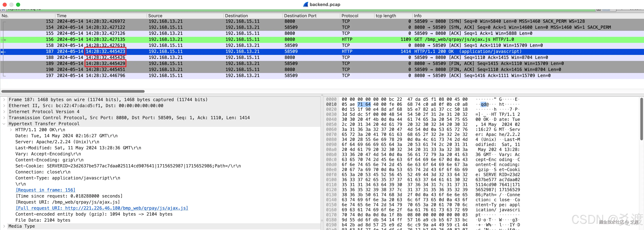
Task: Open the Request in frame: 156 link
Action: (45, 190)
